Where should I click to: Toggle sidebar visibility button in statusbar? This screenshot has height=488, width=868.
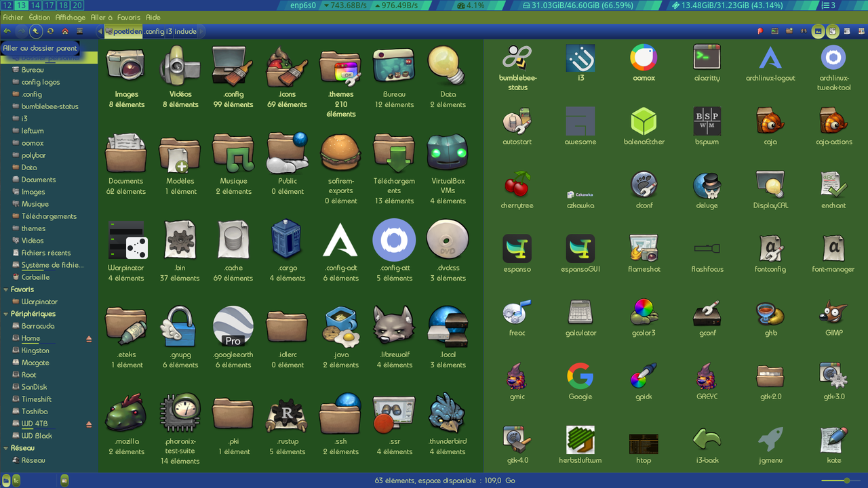tap(64, 481)
